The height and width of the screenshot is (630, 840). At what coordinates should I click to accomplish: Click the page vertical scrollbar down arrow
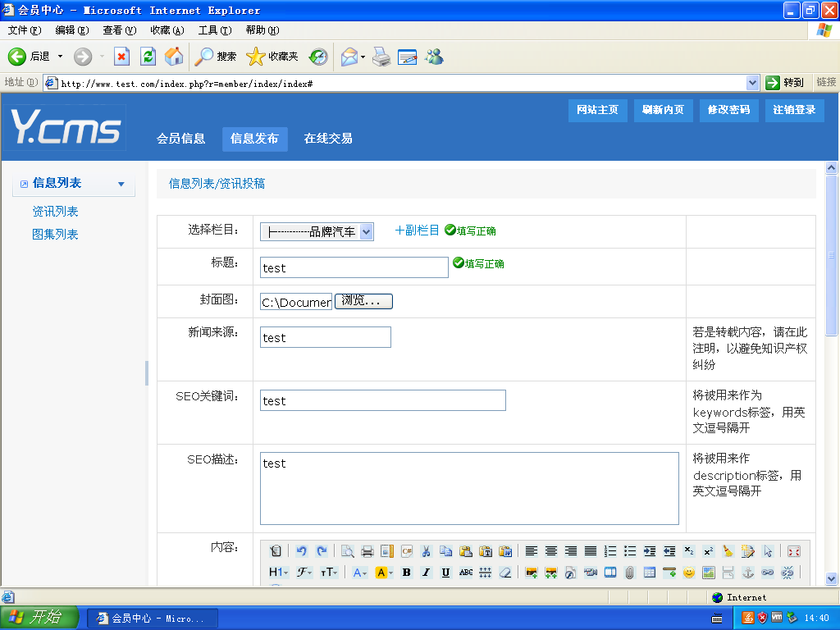831,578
